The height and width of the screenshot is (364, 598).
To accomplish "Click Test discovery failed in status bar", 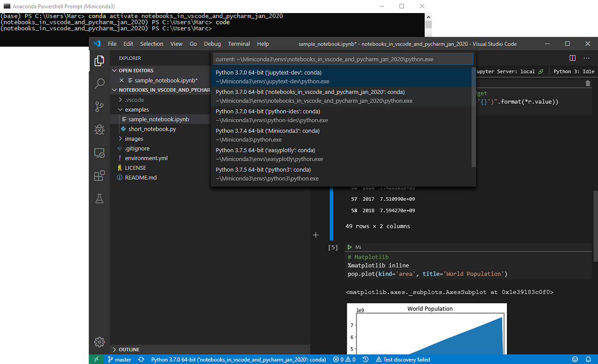I will click(402, 359).
